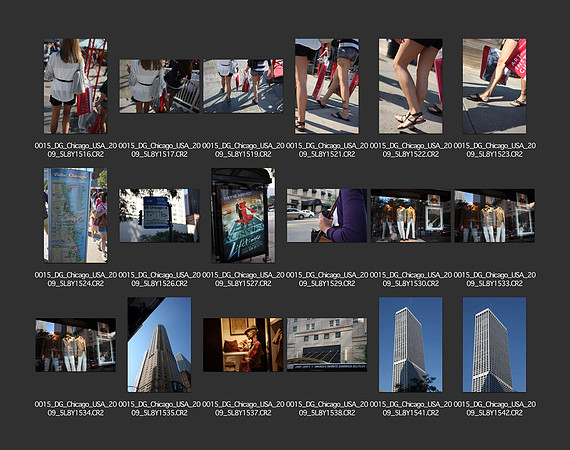Click file name ending 5L8Y1516.CR2
The height and width of the screenshot is (450, 570).
click(x=76, y=150)
